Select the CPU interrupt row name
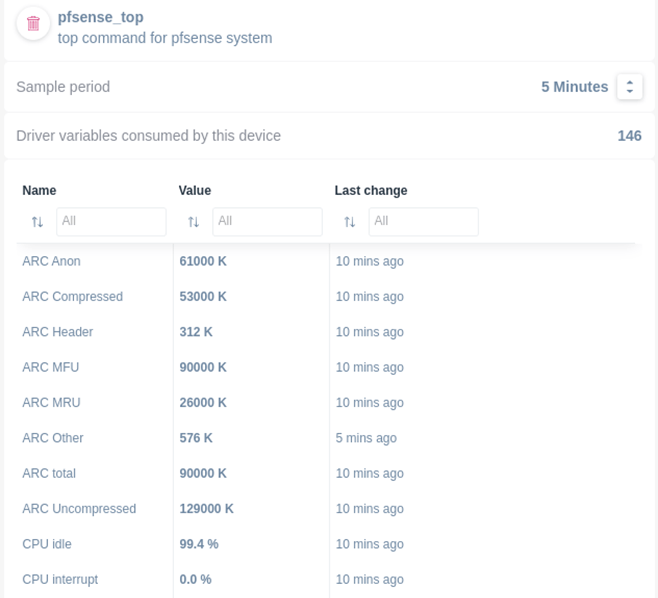 coord(60,580)
